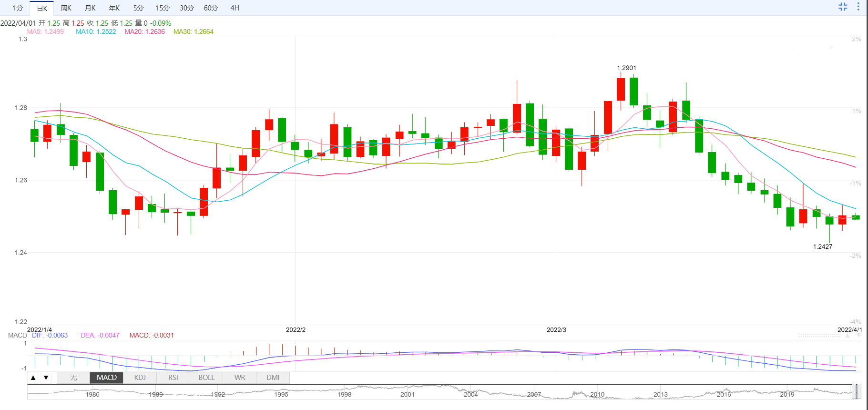Show the RSI indicator
This screenshot has width=868, height=410.
click(x=173, y=378)
